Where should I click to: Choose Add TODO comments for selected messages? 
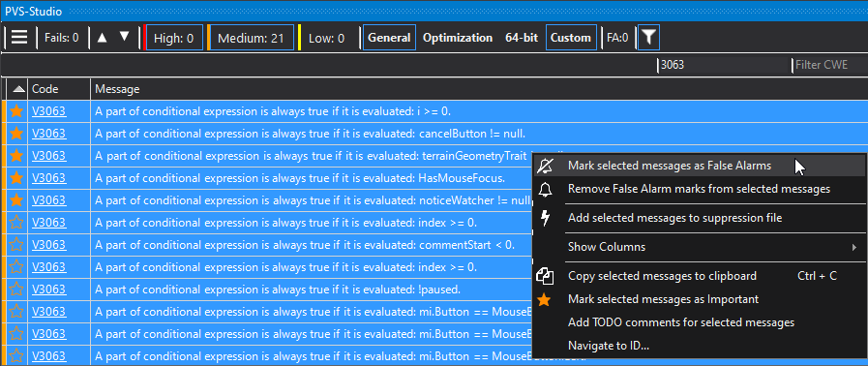pos(700,322)
